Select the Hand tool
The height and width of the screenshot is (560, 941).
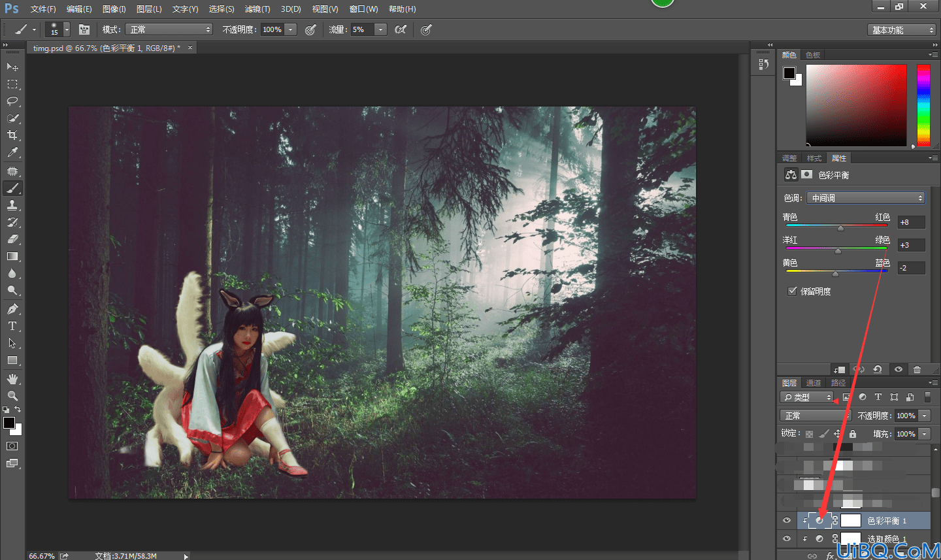(12, 379)
